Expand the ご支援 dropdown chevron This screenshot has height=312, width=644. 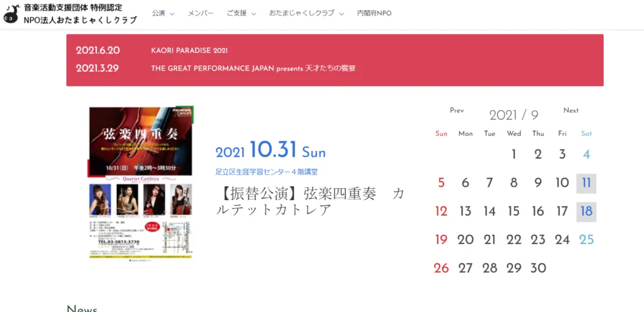click(x=253, y=14)
